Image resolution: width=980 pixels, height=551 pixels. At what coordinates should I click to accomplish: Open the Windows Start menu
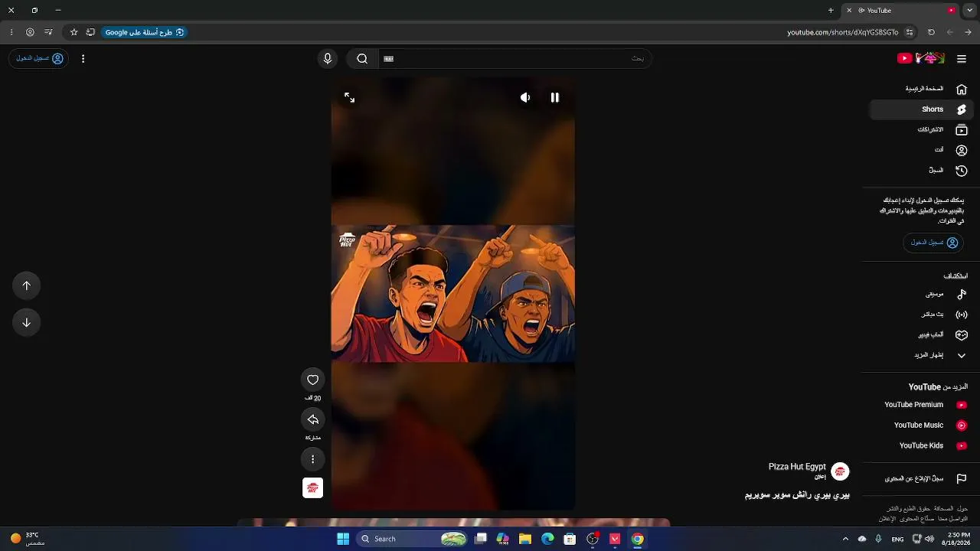[x=343, y=539]
